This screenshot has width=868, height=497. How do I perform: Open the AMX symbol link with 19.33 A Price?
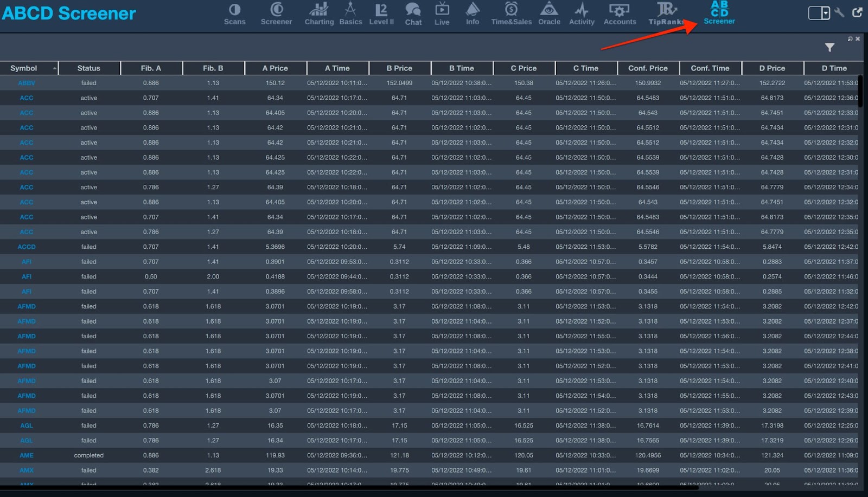point(26,470)
